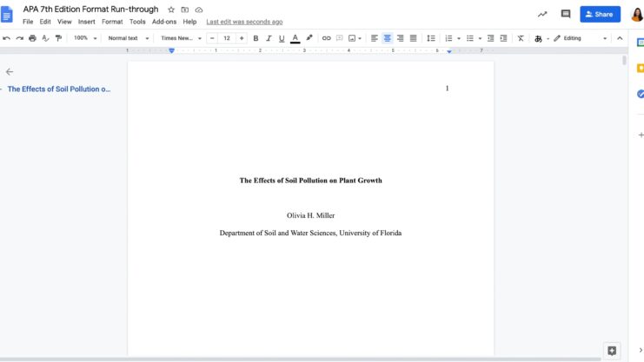Print the document with printer icon
The height and width of the screenshot is (362, 644).
[32, 38]
